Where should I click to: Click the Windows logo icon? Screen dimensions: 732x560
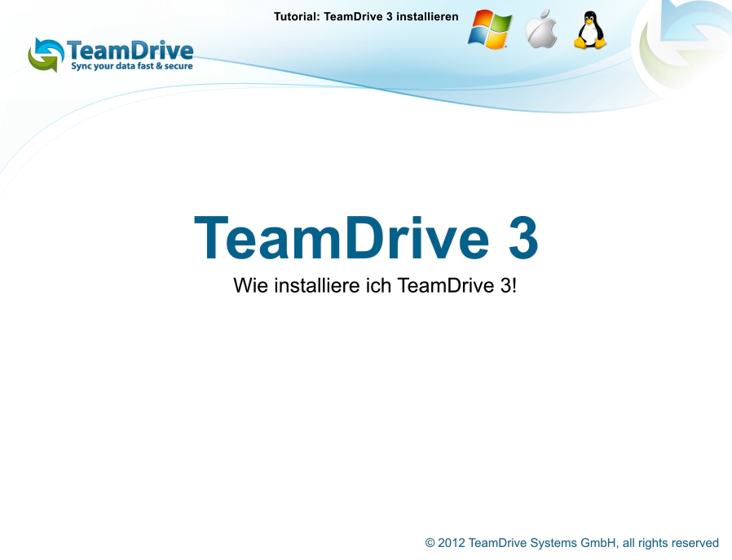[490, 29]
